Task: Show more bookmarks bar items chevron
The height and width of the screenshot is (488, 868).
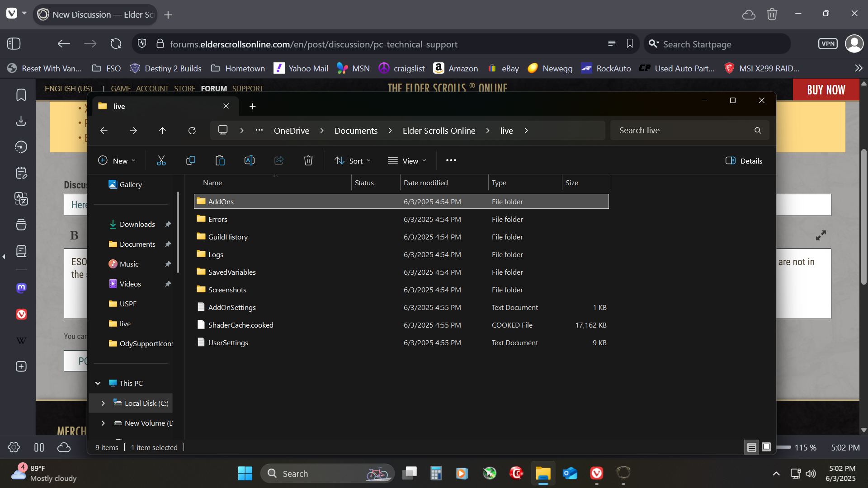Action: coord(859,68)
